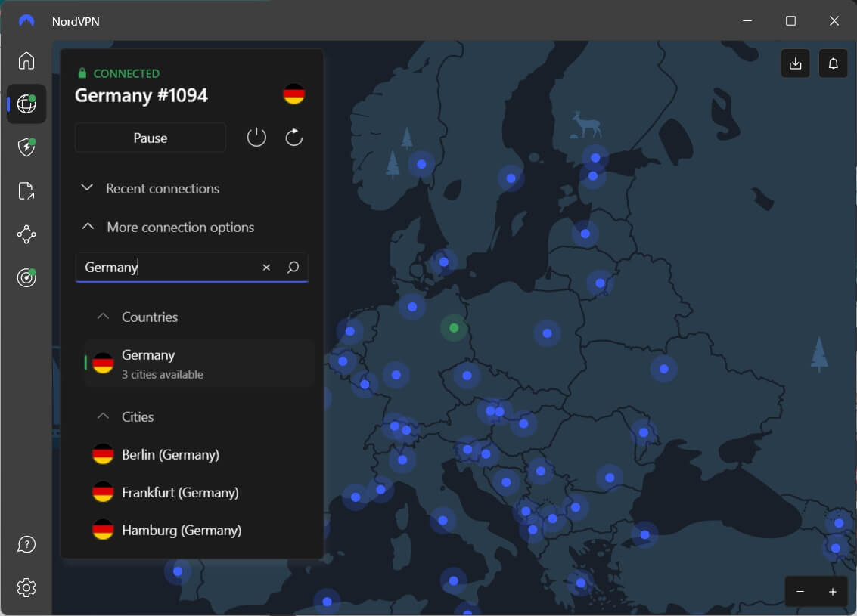The image size is (857, 616).
Task: Open the Settings gear icon
Action: 26,587
